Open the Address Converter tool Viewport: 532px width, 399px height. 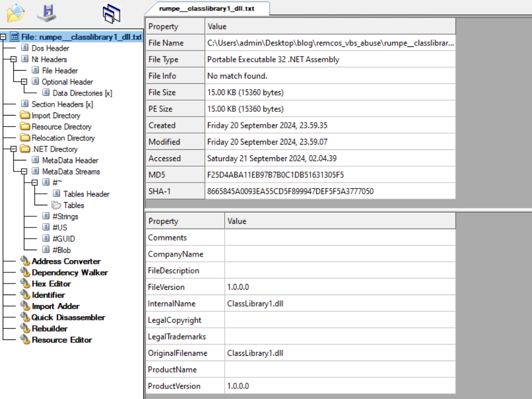click(66, 261)
